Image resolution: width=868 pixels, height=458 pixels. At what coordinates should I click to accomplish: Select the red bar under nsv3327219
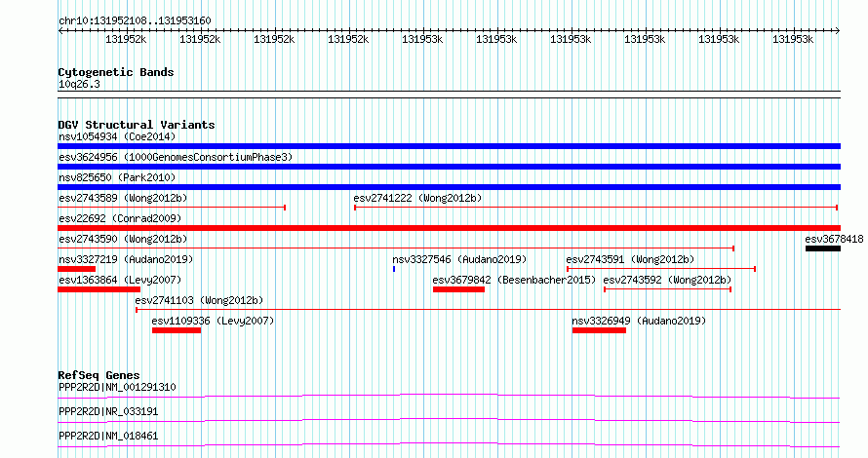pyautogui.click(x=76, y=269)
